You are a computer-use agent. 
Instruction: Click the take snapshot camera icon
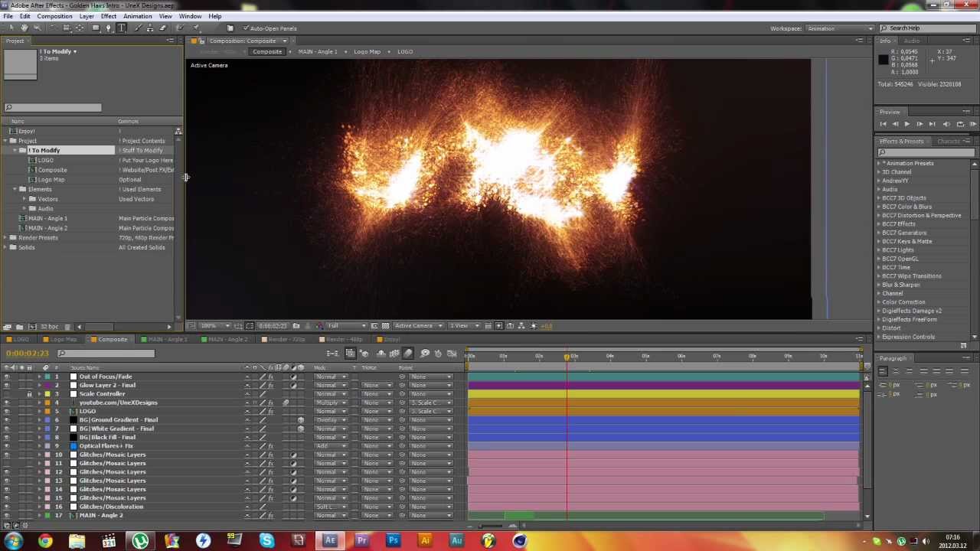tap(296, 326)
